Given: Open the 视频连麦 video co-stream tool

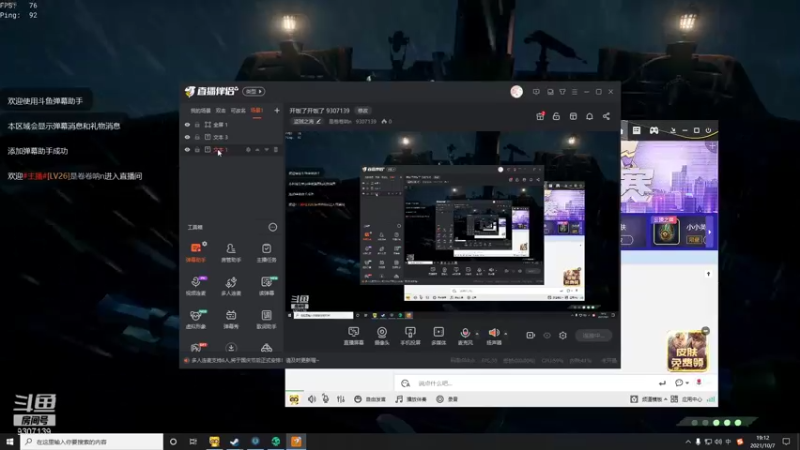Looking at the screenshot, I should (196, 286).
